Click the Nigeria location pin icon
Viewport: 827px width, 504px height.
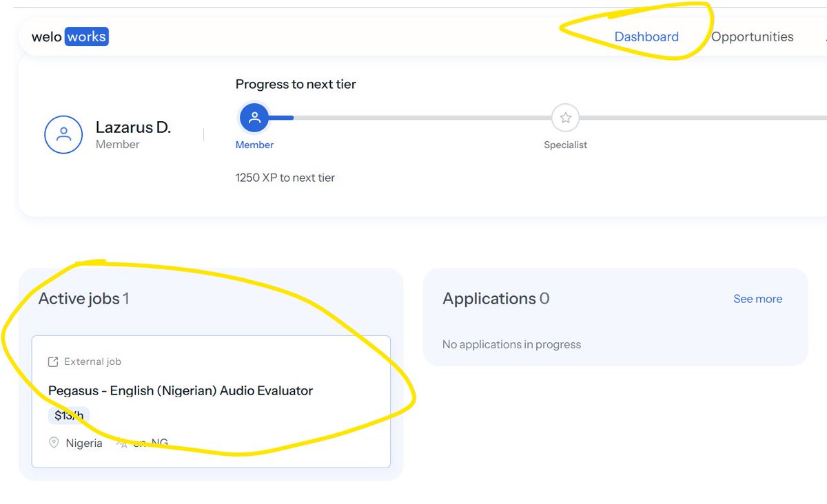click(x=54, y=443)
